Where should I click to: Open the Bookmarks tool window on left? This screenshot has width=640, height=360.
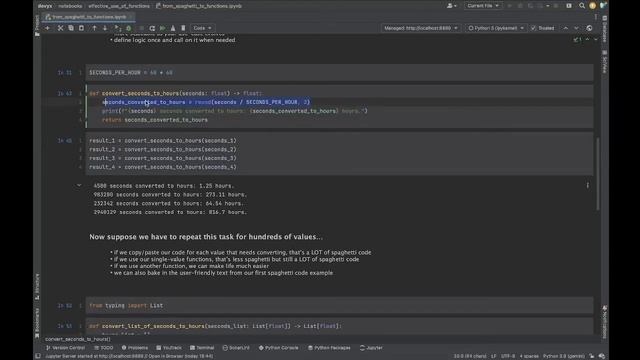37,322
